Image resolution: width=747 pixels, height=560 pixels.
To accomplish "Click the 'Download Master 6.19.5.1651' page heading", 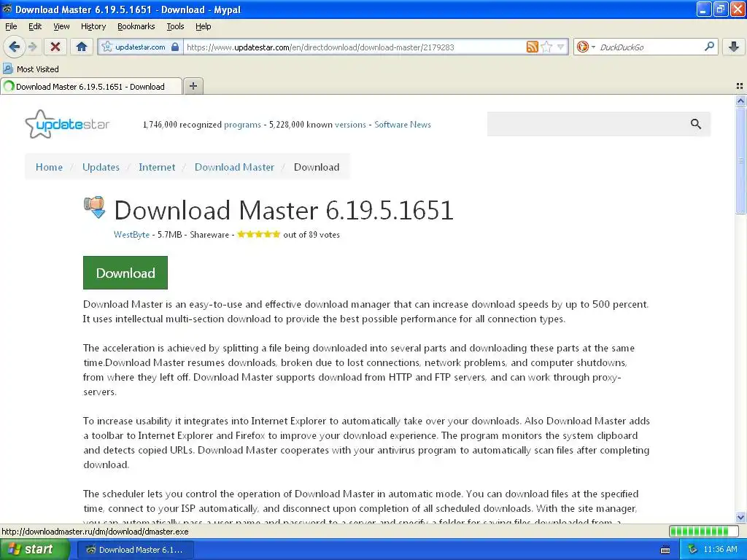I will [x=284, y=210].
